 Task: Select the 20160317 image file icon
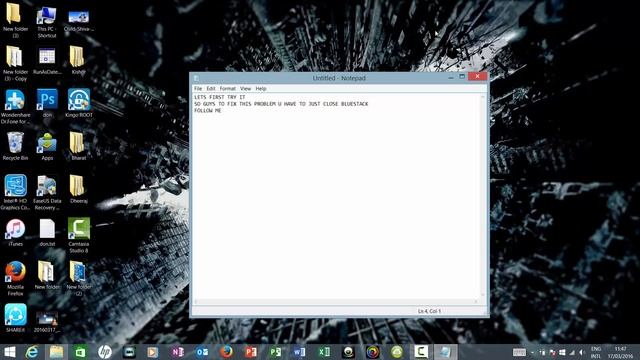(x=47, y=321)
